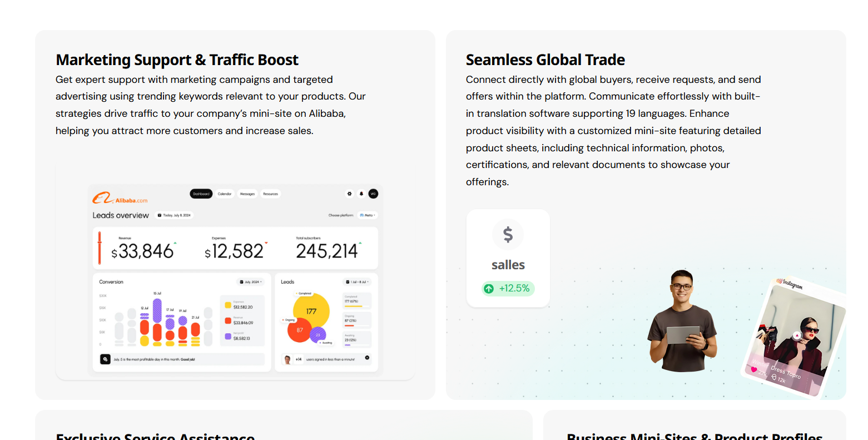
Task: Expand the Meta platform dropdown
Action: coord(368,215)
